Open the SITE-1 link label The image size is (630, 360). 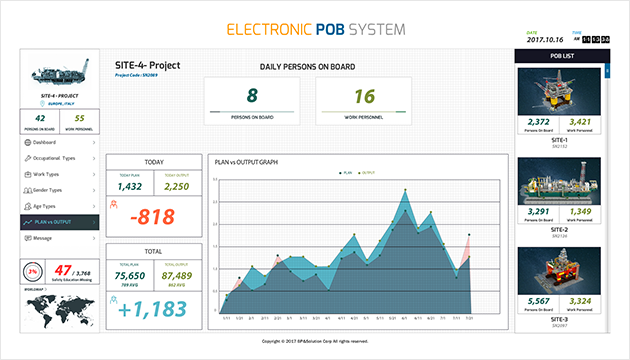(559, 140)
